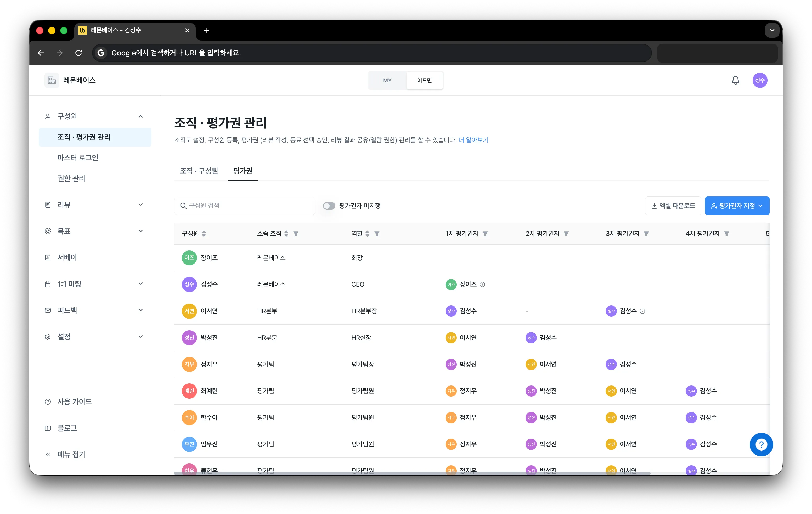
Task: Open the 평가권자 지정 dropdown button
Action: (x=737, y=206)
